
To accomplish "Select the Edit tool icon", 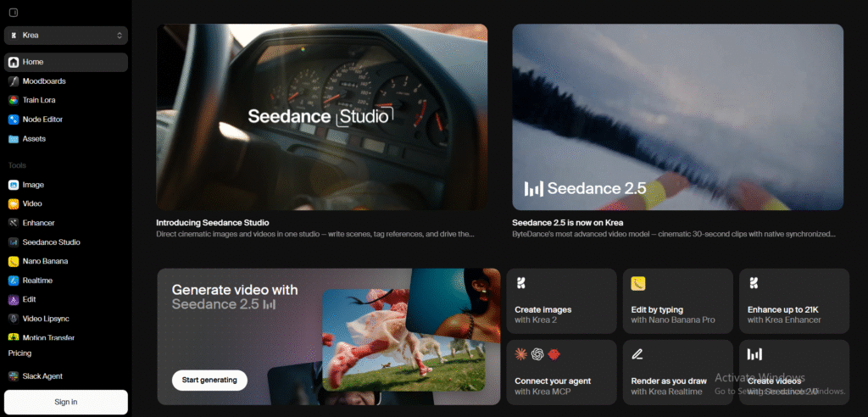I will coord(14,299).
